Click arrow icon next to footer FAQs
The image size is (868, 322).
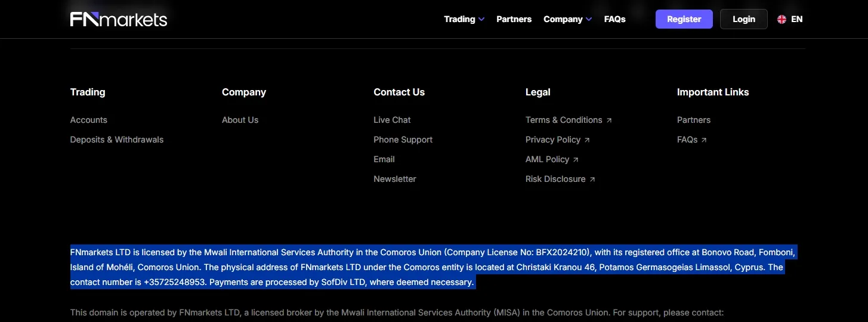tap(704, 140)
